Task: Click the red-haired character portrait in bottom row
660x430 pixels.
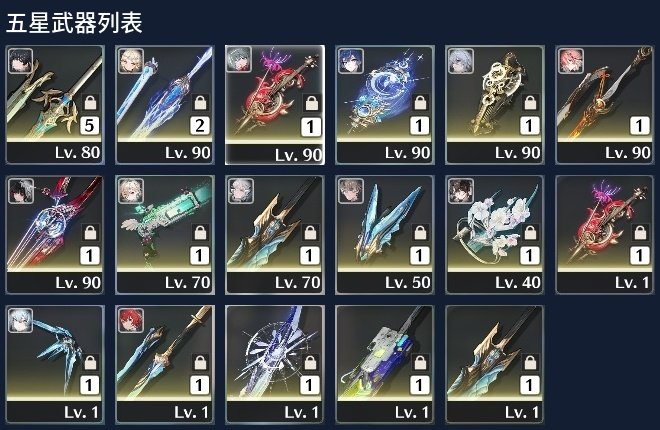Action: pyautogui.click(x=131, y=320)
